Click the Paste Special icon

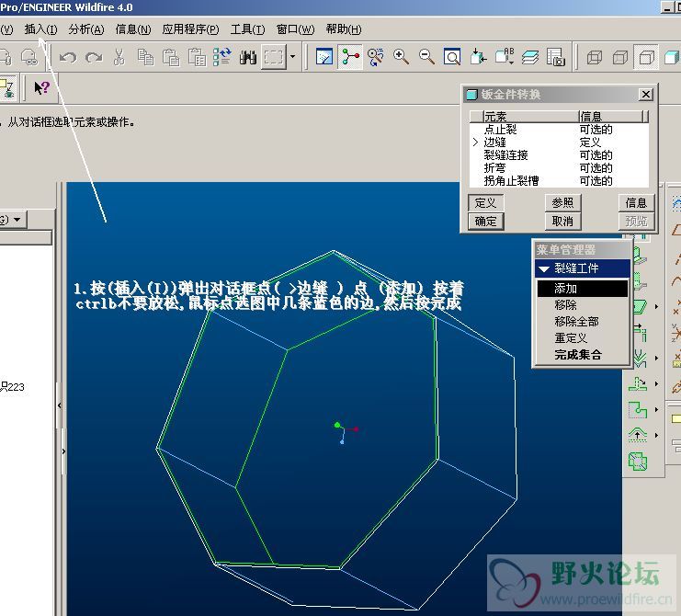(x=197, y=57)
